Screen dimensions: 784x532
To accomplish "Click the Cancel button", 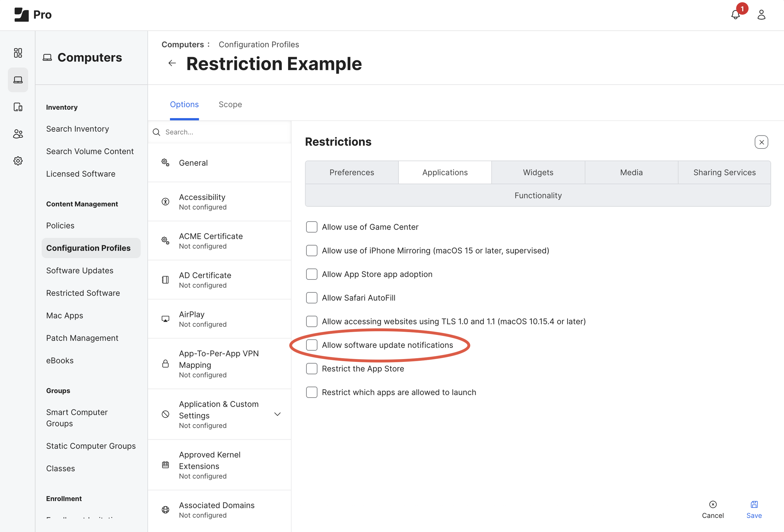I will pyautogui.click(x=712, y=509).
